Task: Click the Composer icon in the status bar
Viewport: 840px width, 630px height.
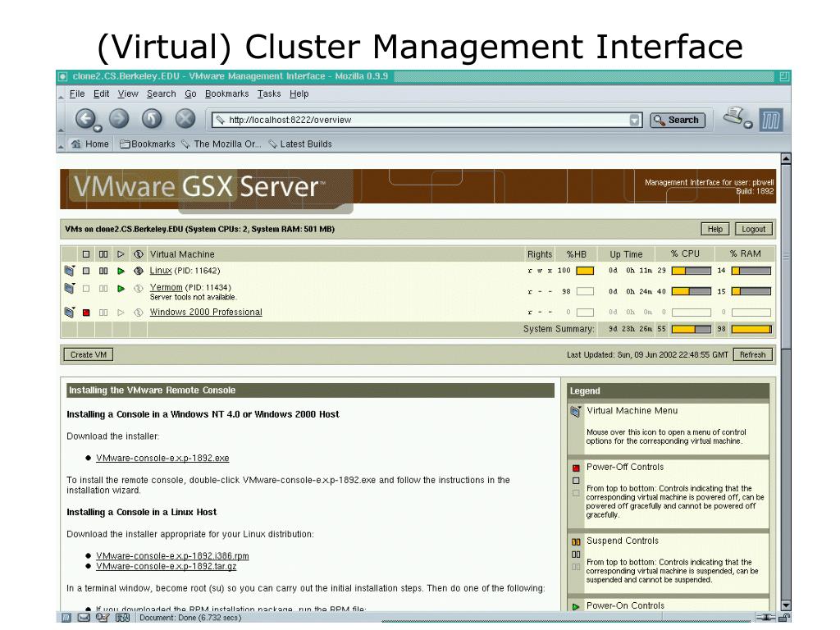Action: (103, 618)
